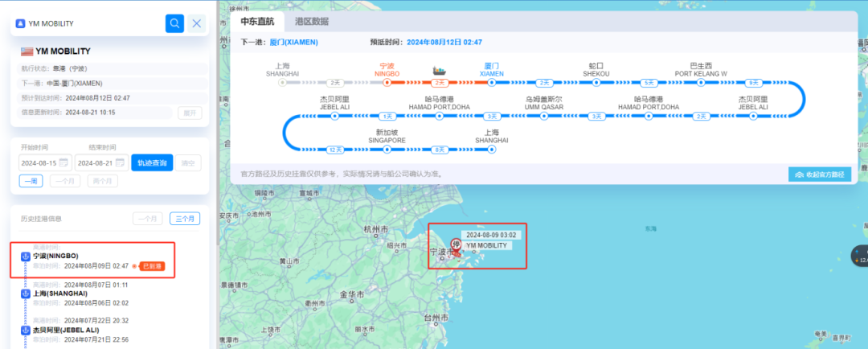868x349 pixels.
Task: Click the 清空 button
Action: 188,163
